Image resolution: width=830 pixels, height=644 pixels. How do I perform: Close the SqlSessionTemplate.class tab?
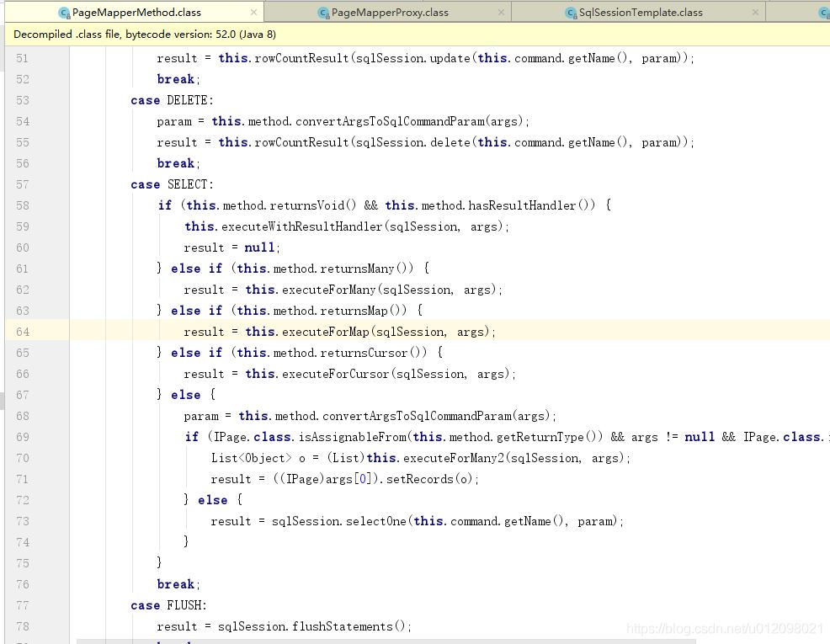point(755,13)
